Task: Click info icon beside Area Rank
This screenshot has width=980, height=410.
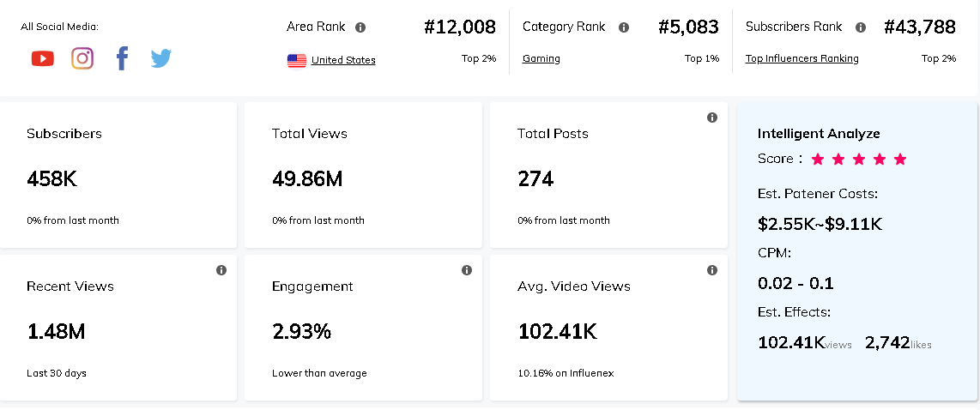Action: click(x=360, y=27)
